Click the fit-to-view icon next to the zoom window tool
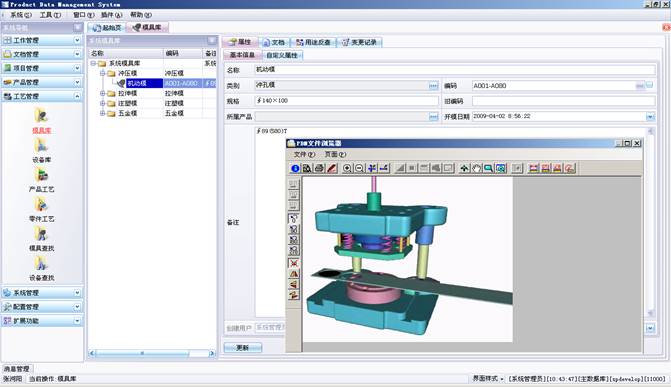This screenshot has height=387, width=671. coord(501,168)
